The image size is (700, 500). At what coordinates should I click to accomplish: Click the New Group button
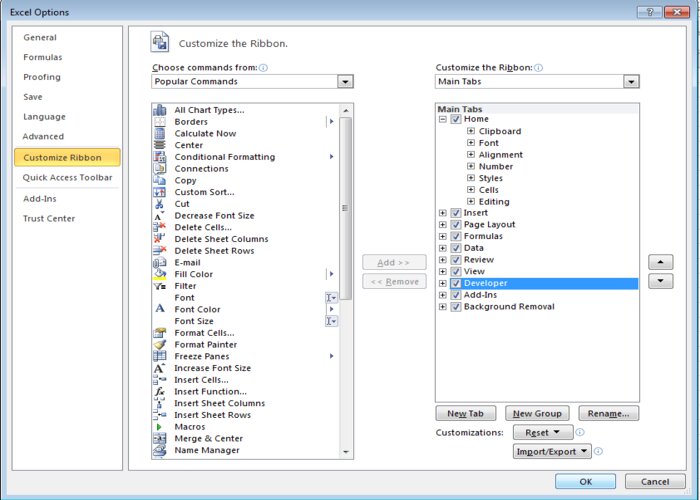tap(537, 413)
